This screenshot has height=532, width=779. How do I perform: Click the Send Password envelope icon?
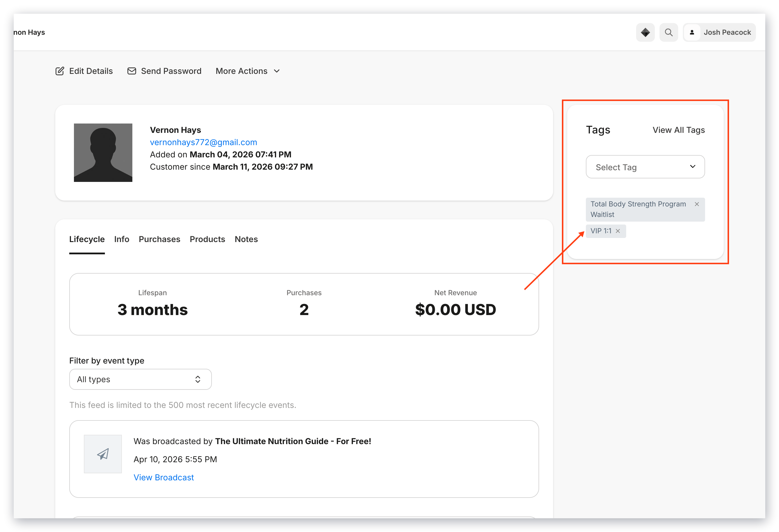click(132, 71)
